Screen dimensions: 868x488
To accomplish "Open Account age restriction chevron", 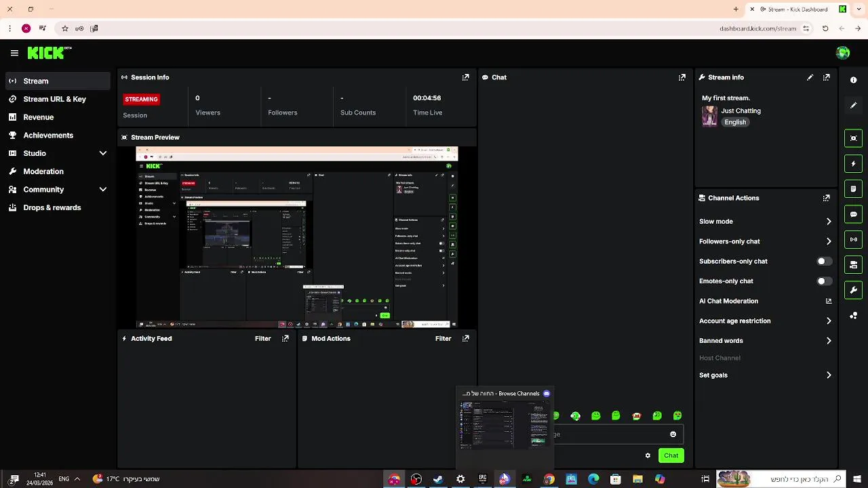I will click(829, 321).
